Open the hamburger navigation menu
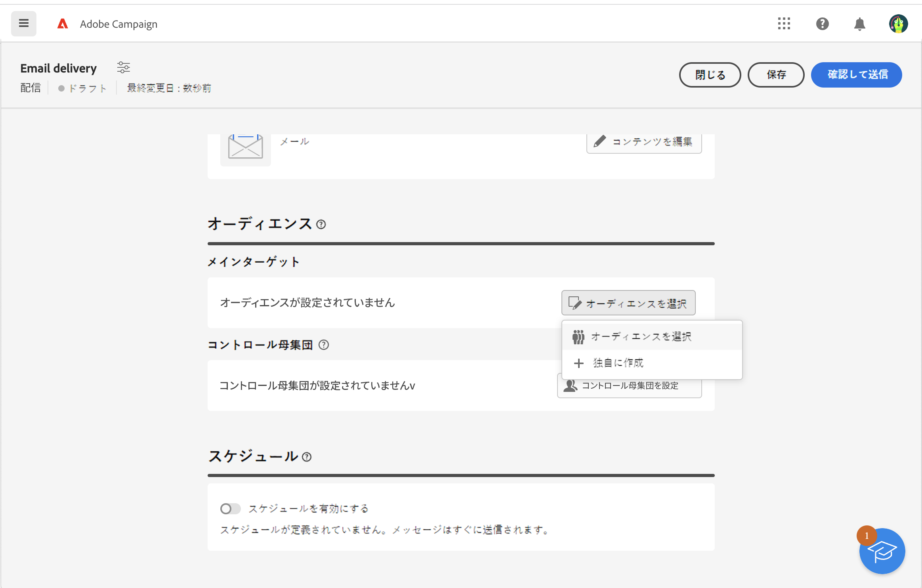This screenshot has width=922, height=588. pos(24,24)
